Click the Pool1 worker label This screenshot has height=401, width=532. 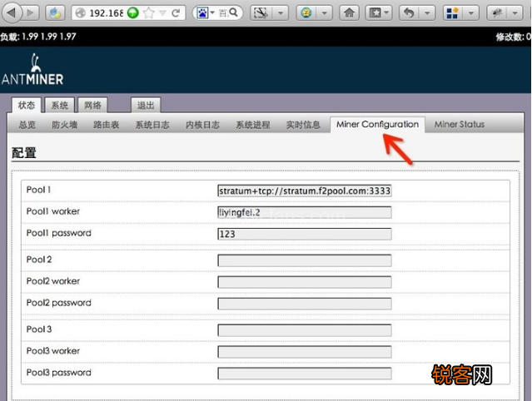(53, 211)
